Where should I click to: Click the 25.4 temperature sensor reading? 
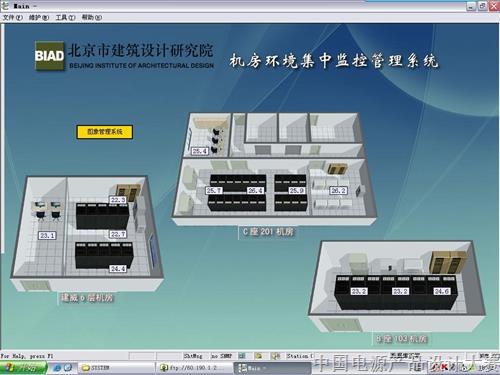tap(200, 151)
